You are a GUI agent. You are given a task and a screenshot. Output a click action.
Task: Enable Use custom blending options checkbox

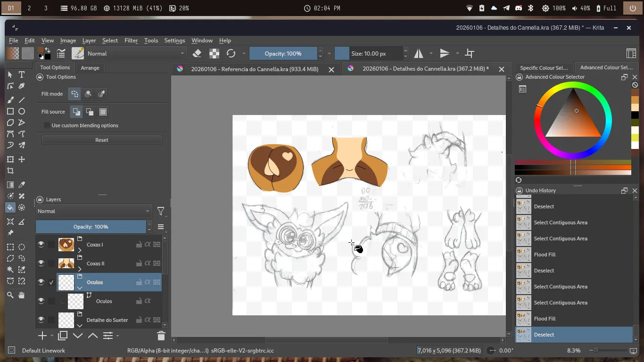coord(47,125)
